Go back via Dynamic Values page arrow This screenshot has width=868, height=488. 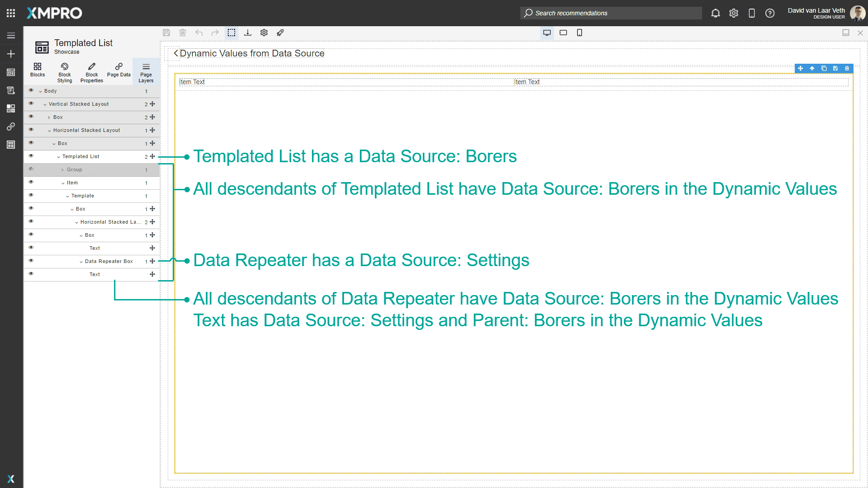point(176,53)
